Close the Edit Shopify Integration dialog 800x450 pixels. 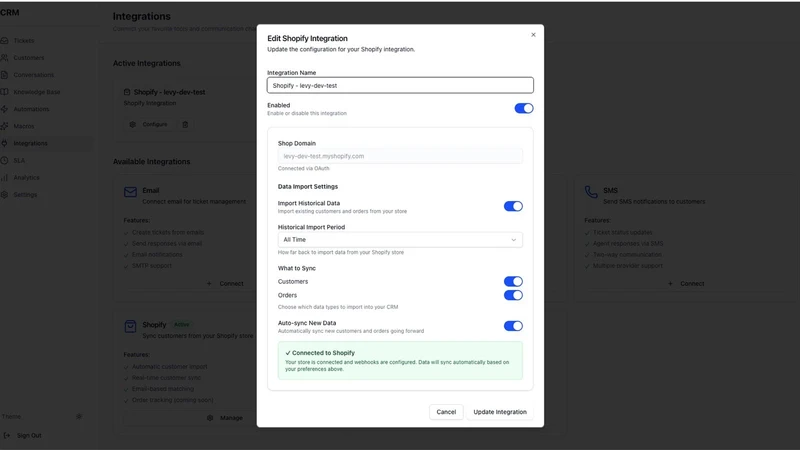533,35
